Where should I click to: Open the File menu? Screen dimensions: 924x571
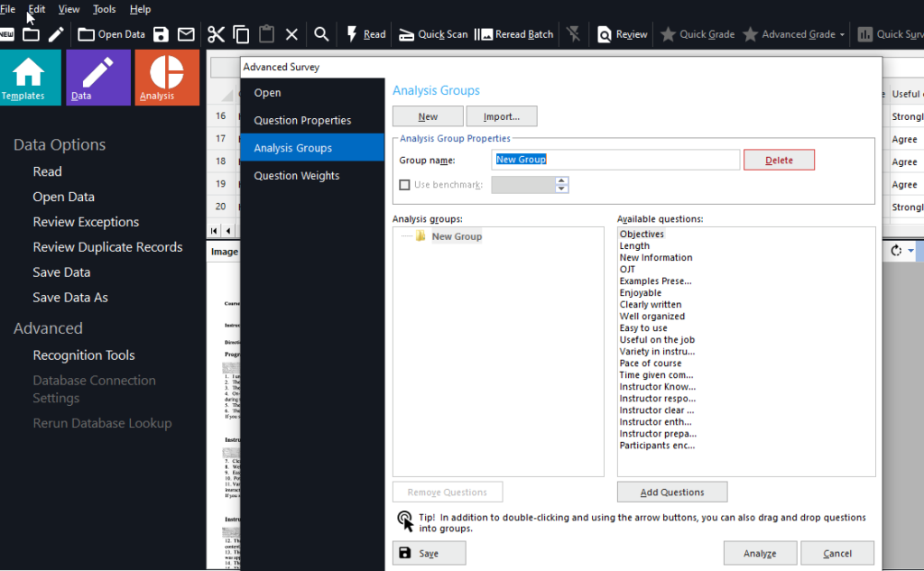(7, 9)
